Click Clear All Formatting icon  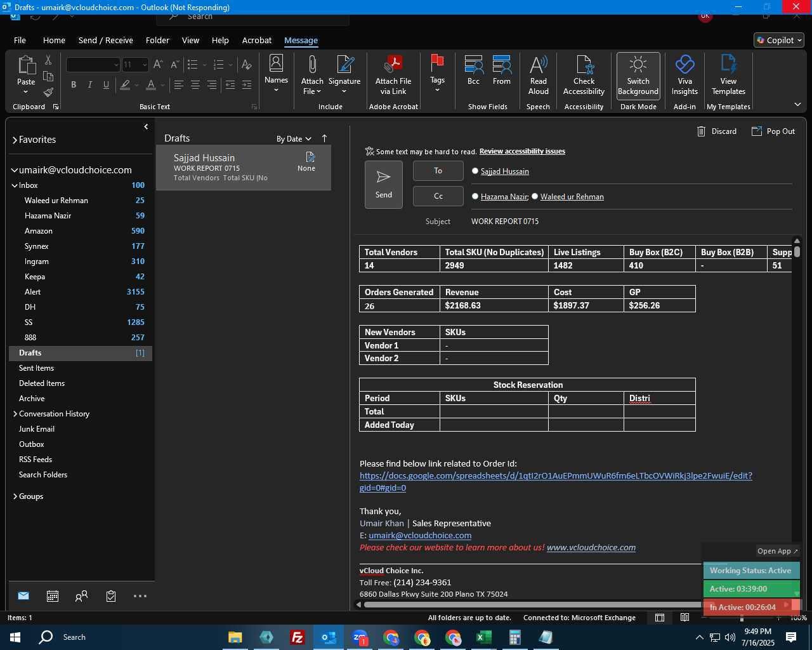click(247, 64)
